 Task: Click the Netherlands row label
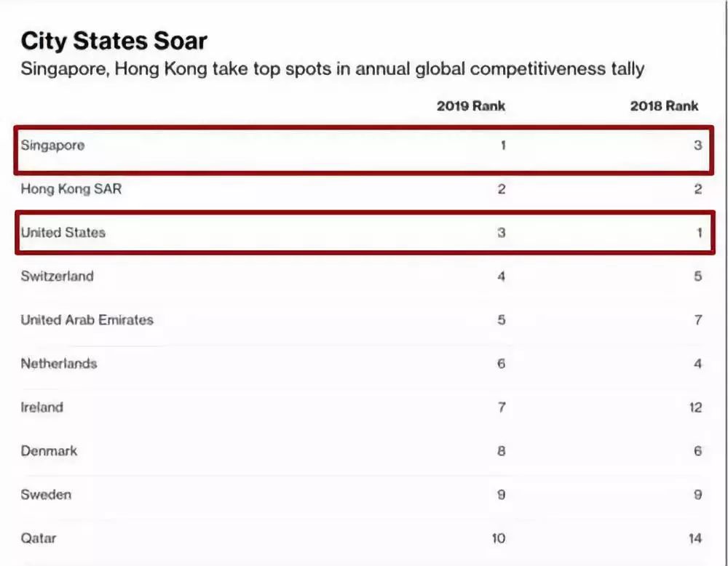click(x=58, y=364)
